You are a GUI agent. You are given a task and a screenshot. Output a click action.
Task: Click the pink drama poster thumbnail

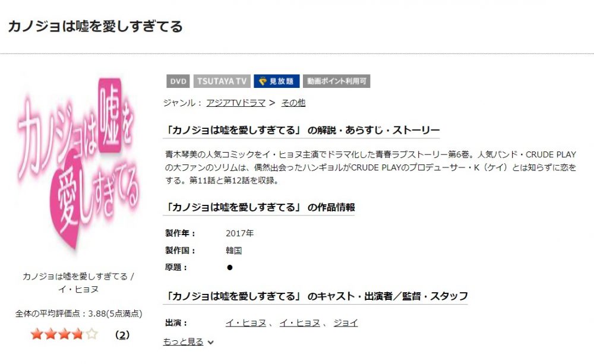tap(78, 163)
